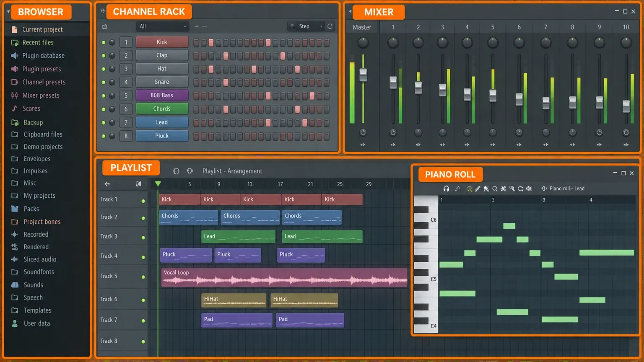Expand the Current project item in Browser
Image resolution: width=644 pixels, height=362 pixels.
pos(42,29)
